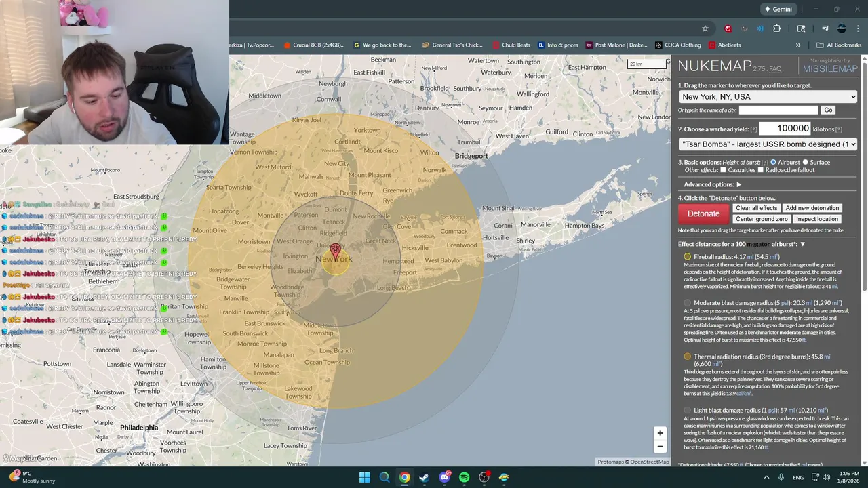Click Inspect location button
The width and height of the screenshot is (868, 488).
(x=817, y=219)
